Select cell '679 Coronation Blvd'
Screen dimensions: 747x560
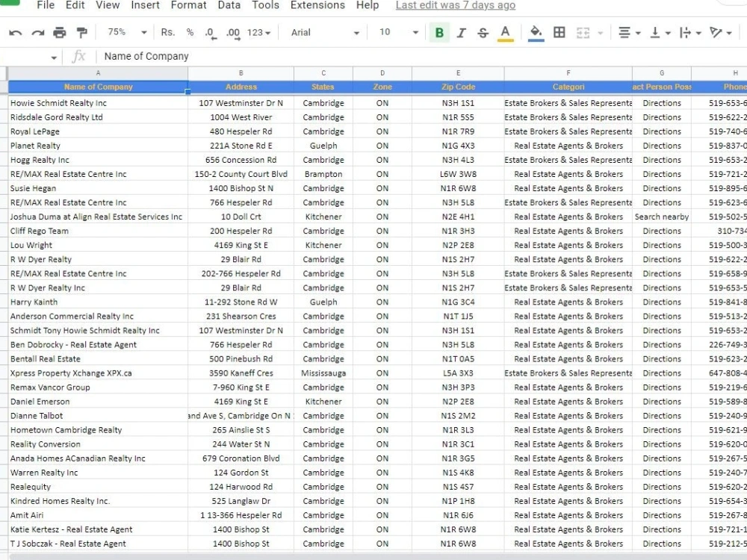(x=241, y=458)
